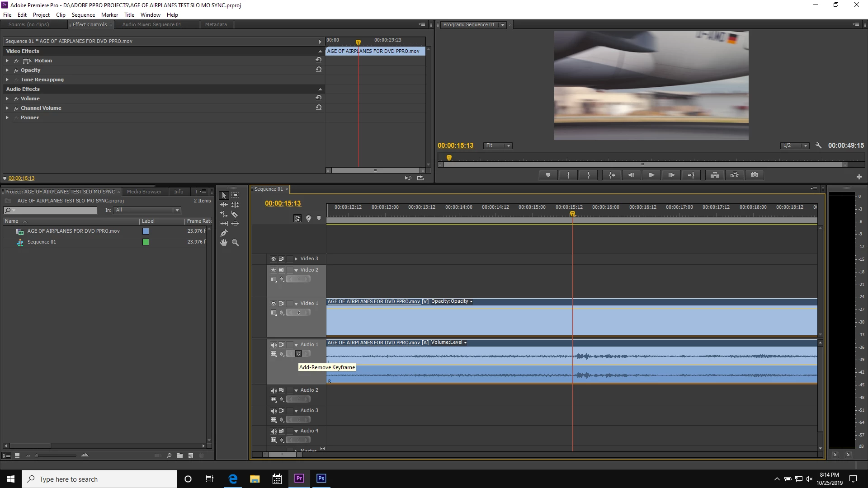This screenshot has height=488, width=868.
Task: Reset the Opacity effect
Action: coord(319,70)
